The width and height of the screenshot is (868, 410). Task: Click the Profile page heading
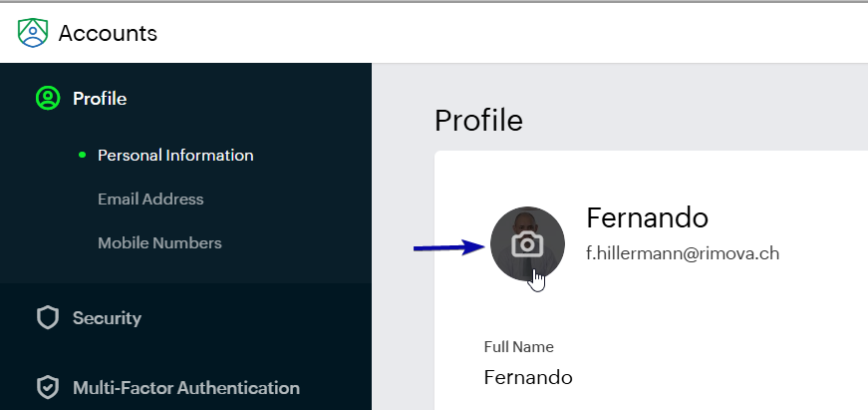(478, 121)
